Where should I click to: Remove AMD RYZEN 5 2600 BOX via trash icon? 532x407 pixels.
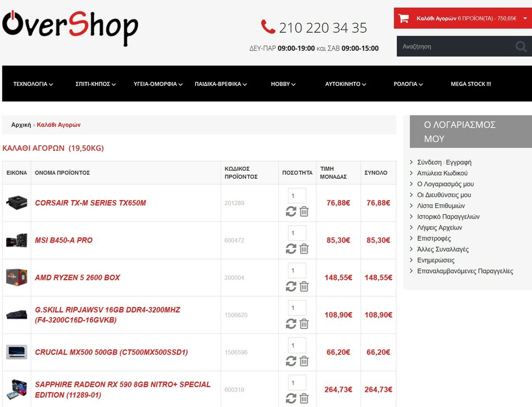coord(304,287)
